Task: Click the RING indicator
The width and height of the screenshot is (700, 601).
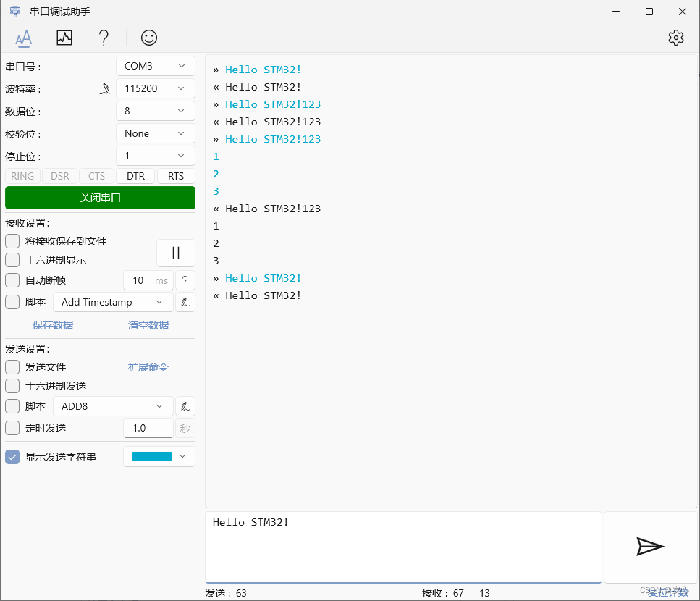Action: 22,177
